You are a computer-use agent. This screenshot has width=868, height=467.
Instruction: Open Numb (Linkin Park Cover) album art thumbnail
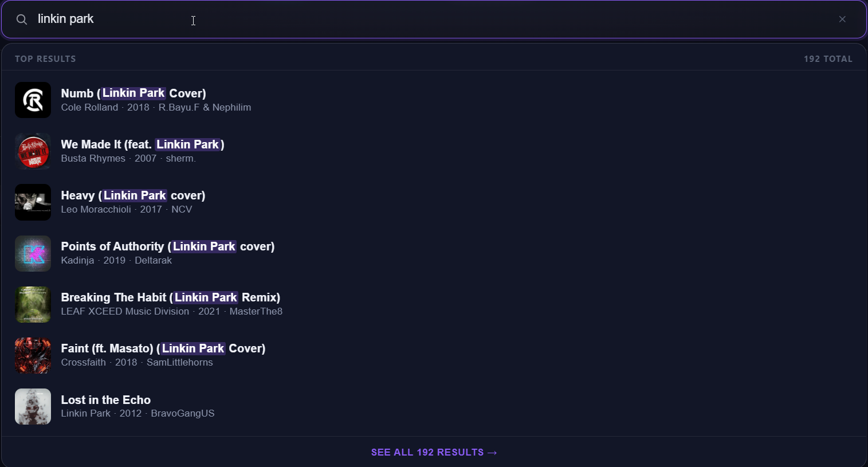pos(33,100)
